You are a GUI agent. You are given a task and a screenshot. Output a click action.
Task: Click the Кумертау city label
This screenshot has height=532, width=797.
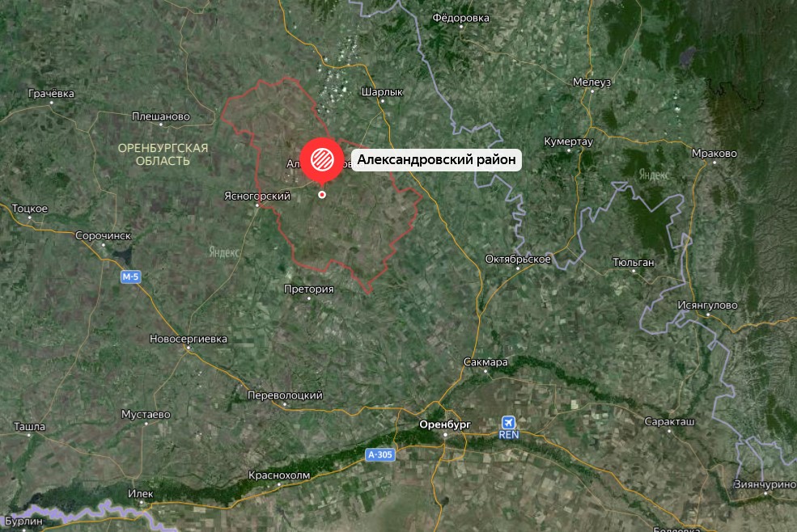click(x=568, y=141)
